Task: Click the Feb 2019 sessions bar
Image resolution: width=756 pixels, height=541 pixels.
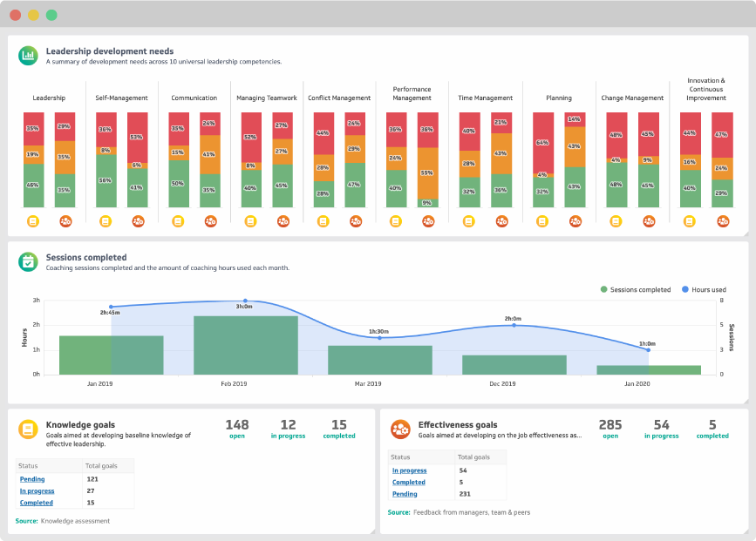Action: [245, 345]
